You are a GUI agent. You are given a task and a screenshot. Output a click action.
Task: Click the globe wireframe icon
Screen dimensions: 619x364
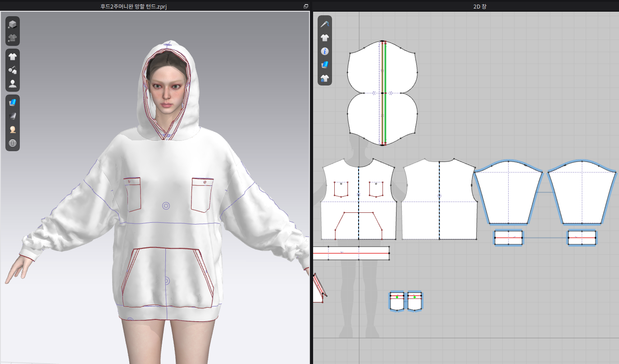pos(13,143)
